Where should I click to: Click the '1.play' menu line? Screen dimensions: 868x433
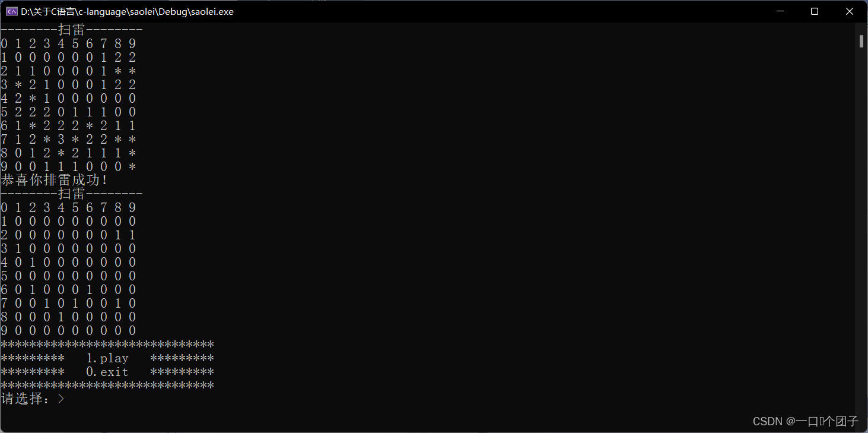107,358
